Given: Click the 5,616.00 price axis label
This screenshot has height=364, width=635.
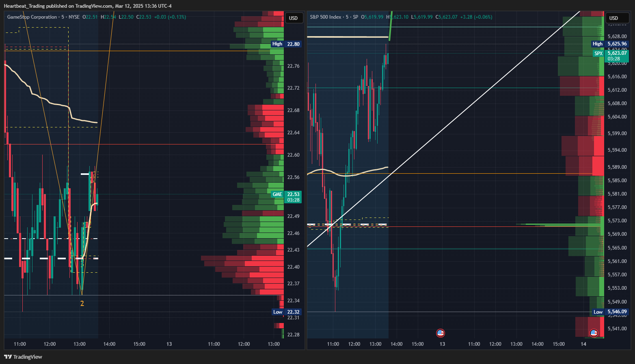Looking at the screenshot, I should tap(617, 77).
